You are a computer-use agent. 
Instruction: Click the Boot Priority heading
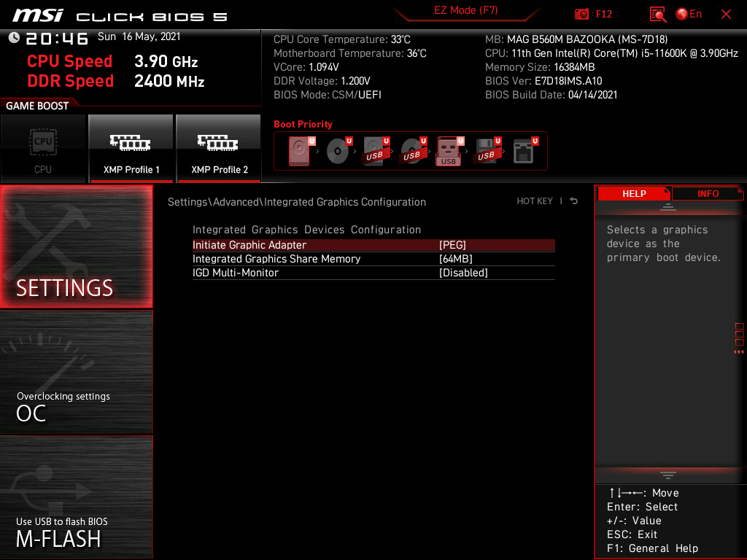coord(303,124)
